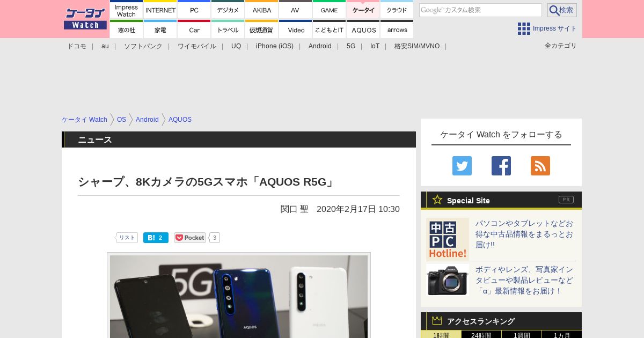The height and width of the screenshot is (338, 644).
Task: Select 24時間 ranking tab
Action: [x=481, y=334]
